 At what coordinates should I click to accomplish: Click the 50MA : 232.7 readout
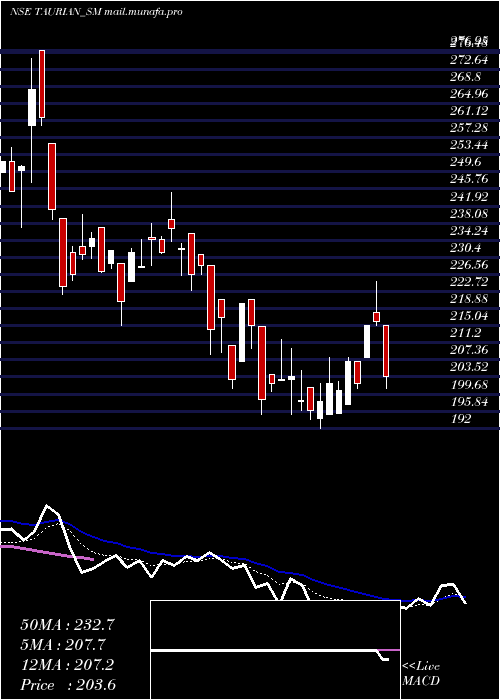coord(68,625)
